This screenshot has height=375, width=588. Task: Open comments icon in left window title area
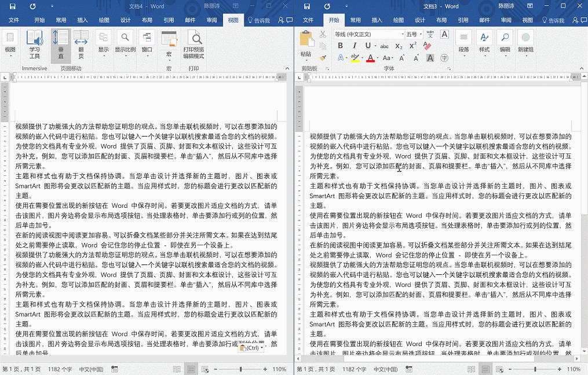pyautogui.click(x=290, y=20)
